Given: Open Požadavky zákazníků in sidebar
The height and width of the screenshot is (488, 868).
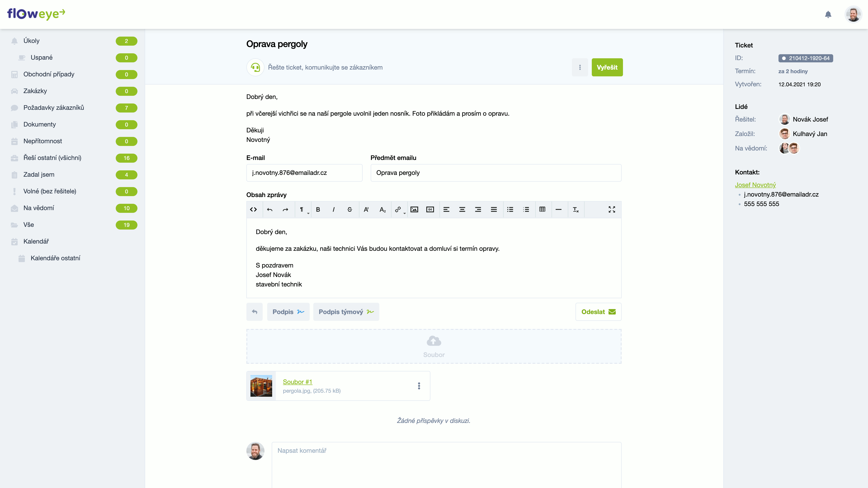Looking at the screenshot, I should [x=54, y=108].
